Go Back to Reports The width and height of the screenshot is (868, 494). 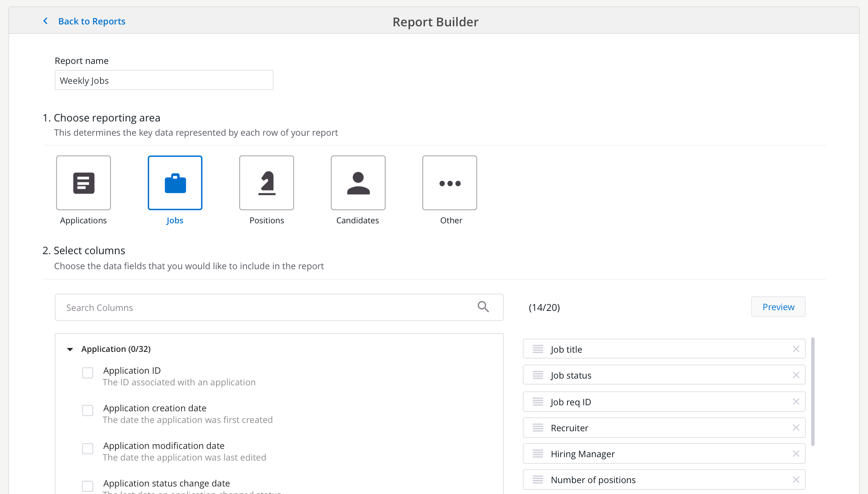(92, 21)
